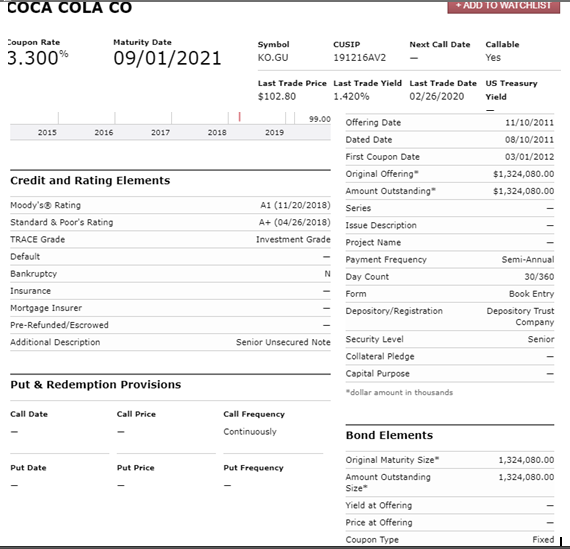Click the Callable value Yes
This screenshot has height=549, width=570.
click(493, 57)
